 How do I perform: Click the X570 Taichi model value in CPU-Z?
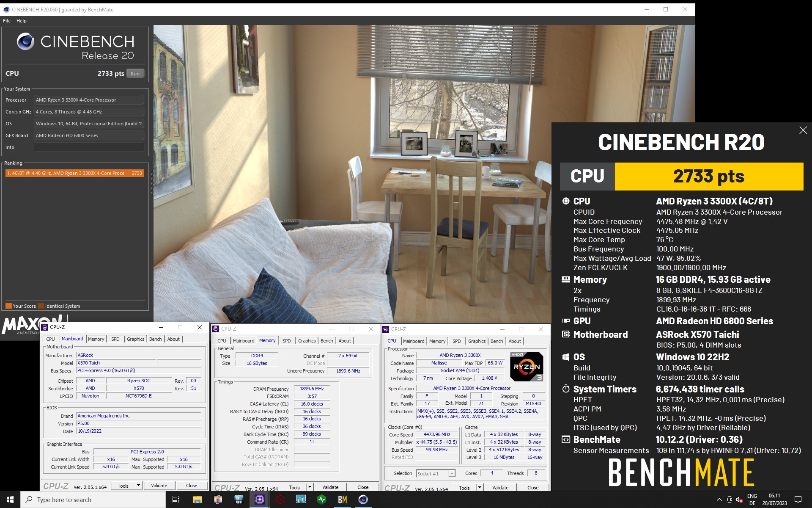(116, 363)
